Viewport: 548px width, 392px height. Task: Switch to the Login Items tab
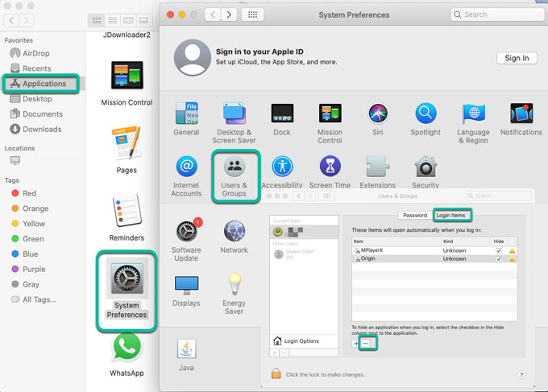(452, 215)
